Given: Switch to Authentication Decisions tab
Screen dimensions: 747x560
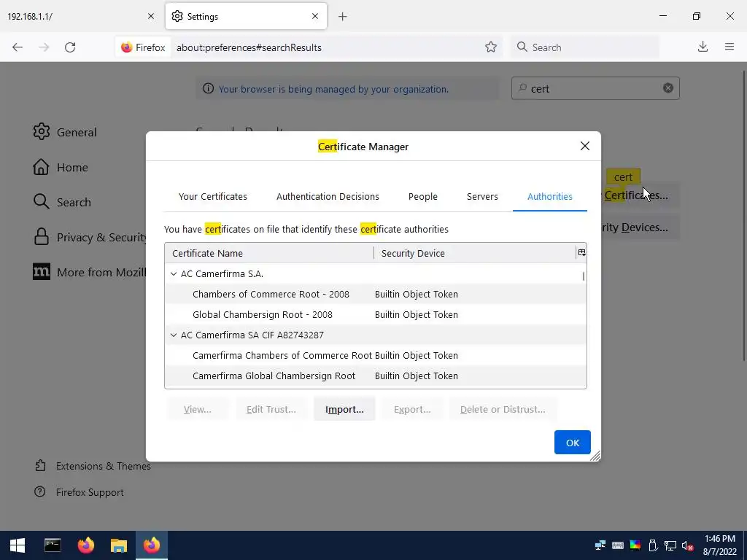Looking at the screenshot, I should (328, 196).
